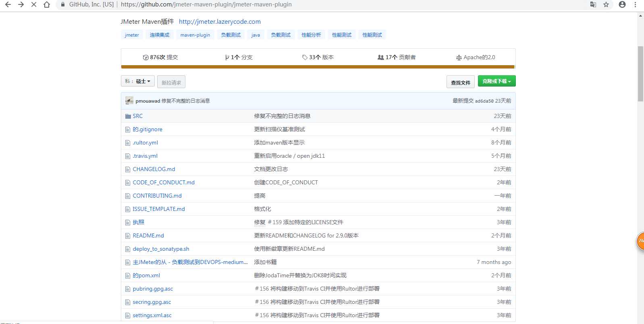Open settings.xml.asc file
Viewport: 644px width, 324px height.
coord(152,315)
